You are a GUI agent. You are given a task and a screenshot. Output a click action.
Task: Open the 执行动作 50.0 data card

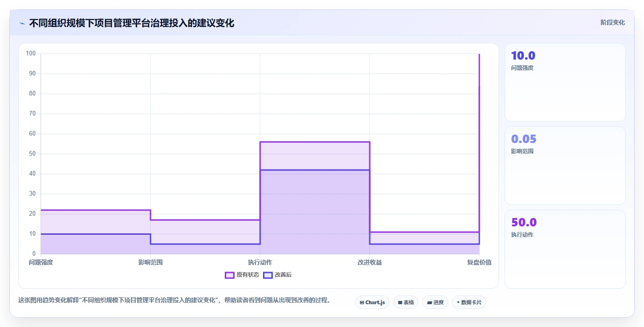pyautogui.click(x=565, y=249)
